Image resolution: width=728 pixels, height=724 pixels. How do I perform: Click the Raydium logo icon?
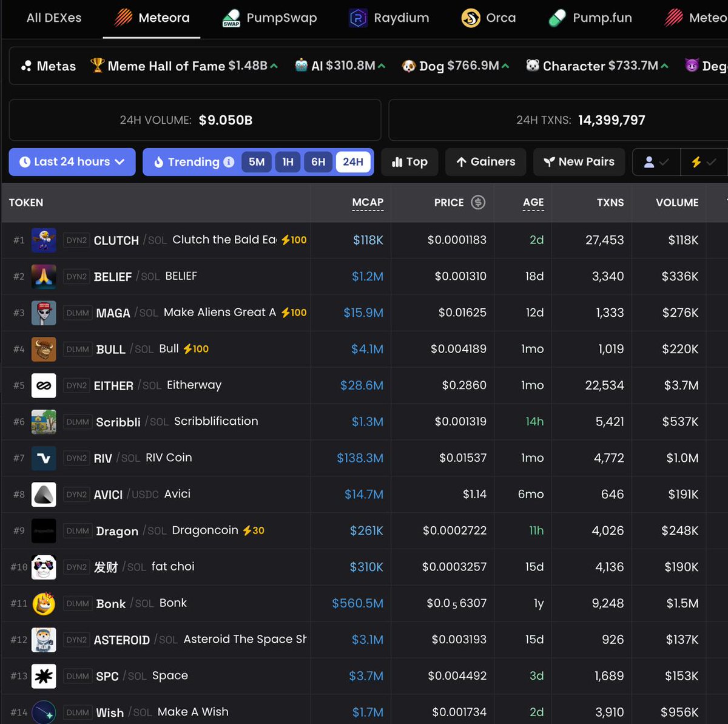point(359,18)
